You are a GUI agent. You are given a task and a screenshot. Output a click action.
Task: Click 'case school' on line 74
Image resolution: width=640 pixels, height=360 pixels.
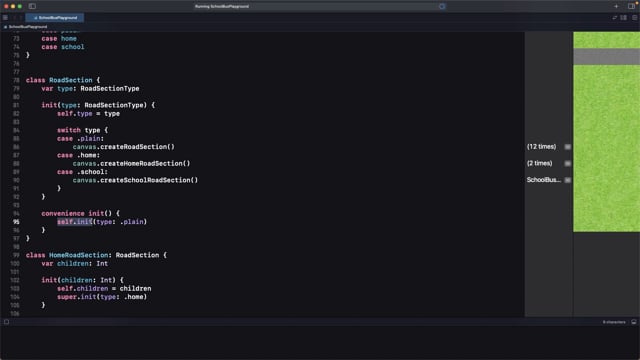(x=63, y=47)
